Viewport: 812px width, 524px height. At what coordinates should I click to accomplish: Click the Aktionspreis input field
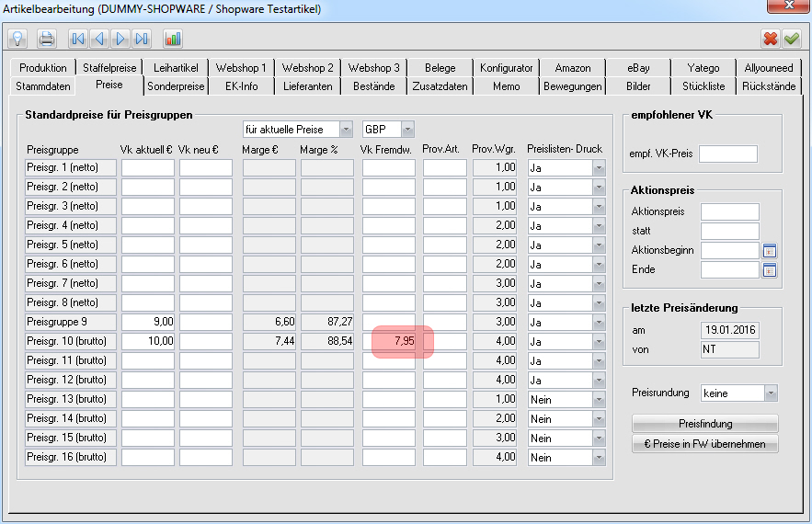729,211
